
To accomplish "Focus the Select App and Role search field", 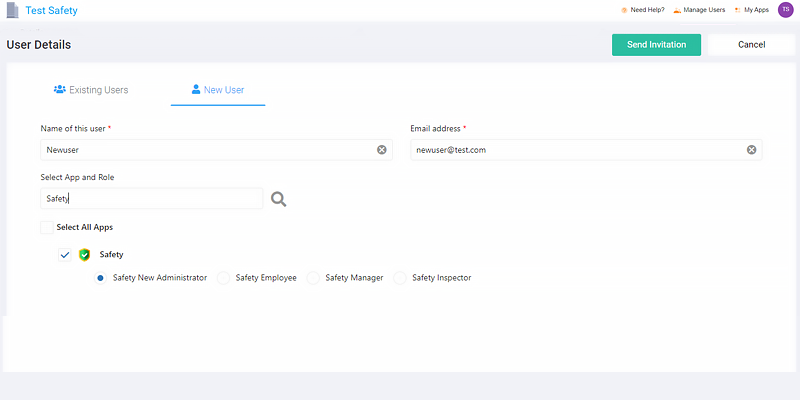I will click(x=150, y=199).
